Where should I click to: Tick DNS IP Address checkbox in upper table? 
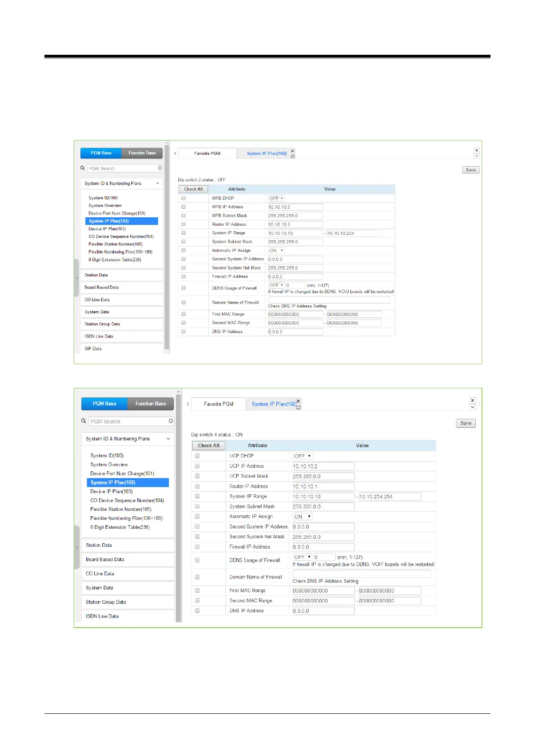coord(183,331)
